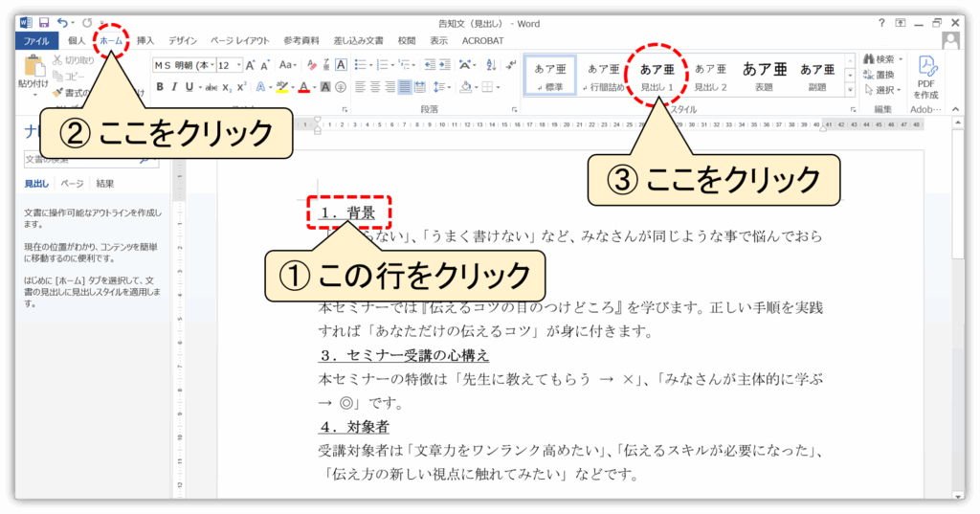This screenshot has width=980, height=514.
Task: Undo the last action with the Undo arrow
Action: [62, 23]
